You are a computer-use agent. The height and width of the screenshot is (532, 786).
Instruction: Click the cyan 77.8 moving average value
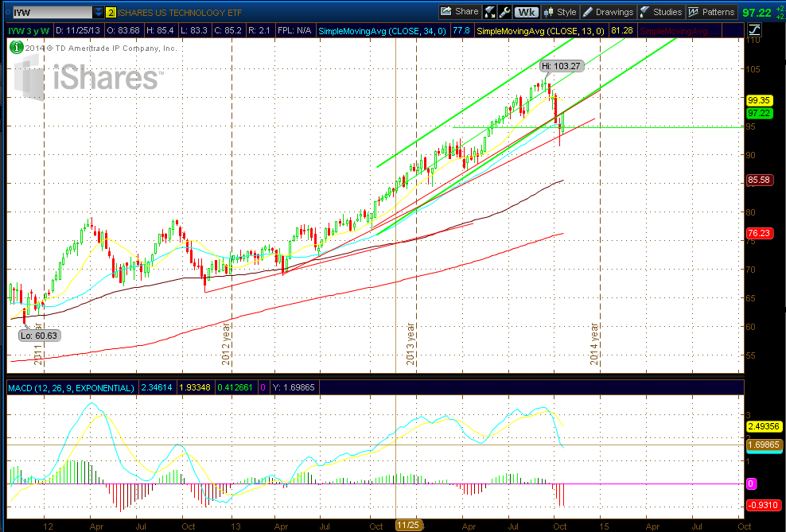[x=461, y=30]
